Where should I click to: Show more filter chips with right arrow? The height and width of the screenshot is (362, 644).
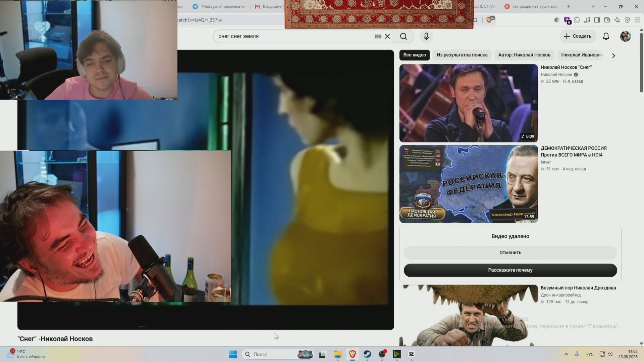[613, 56]
